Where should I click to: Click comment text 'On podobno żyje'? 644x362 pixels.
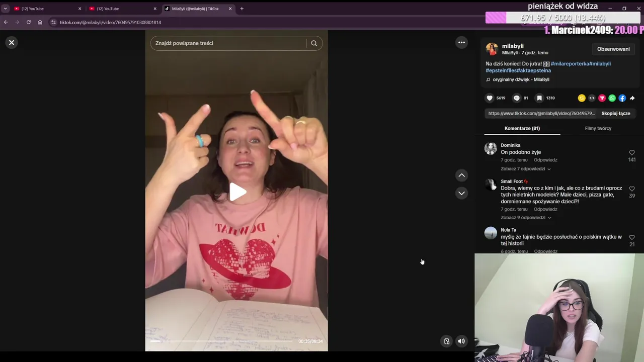521,152
